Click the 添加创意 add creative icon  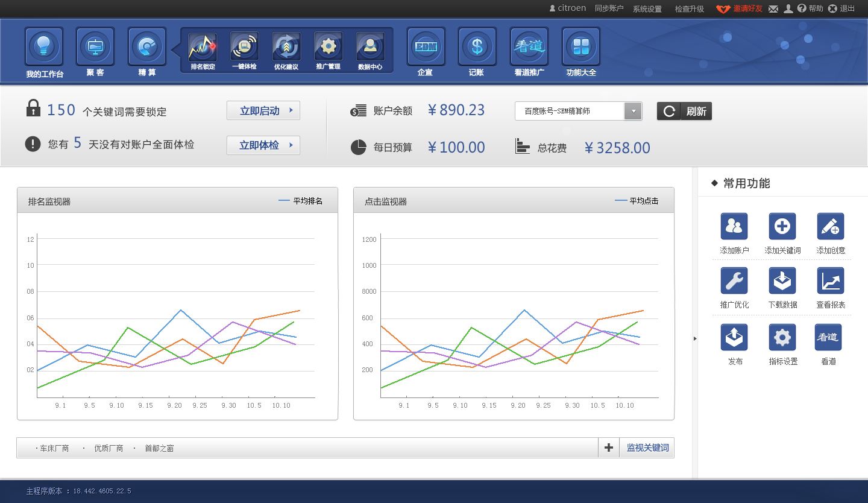pyautogui.click(x=831, y=226)
